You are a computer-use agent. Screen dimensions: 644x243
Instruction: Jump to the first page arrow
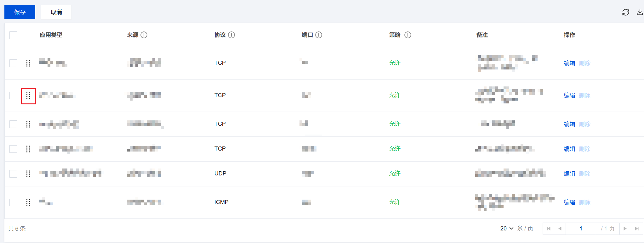(x=548, y=229)
